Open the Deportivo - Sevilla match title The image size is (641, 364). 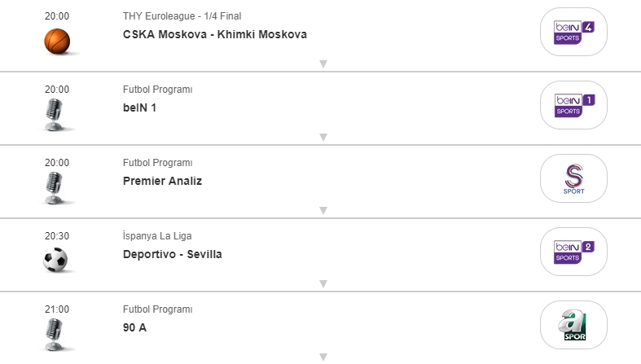(172, 254)
